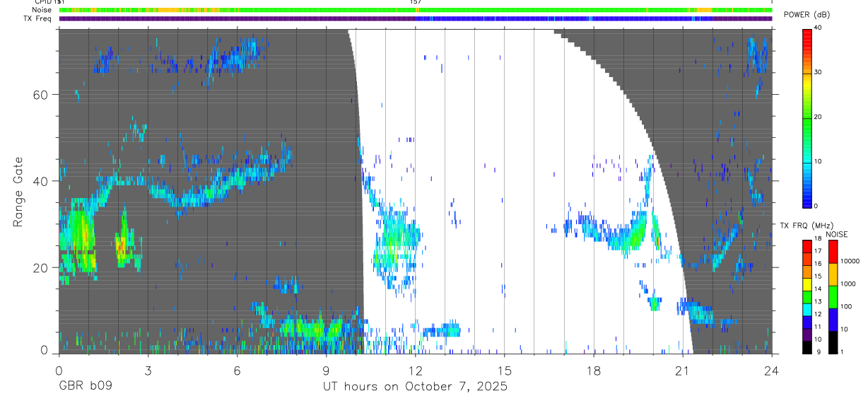Click the '157' CPID marker above the plot
The image size is (868, 401).
coord(416,2)
